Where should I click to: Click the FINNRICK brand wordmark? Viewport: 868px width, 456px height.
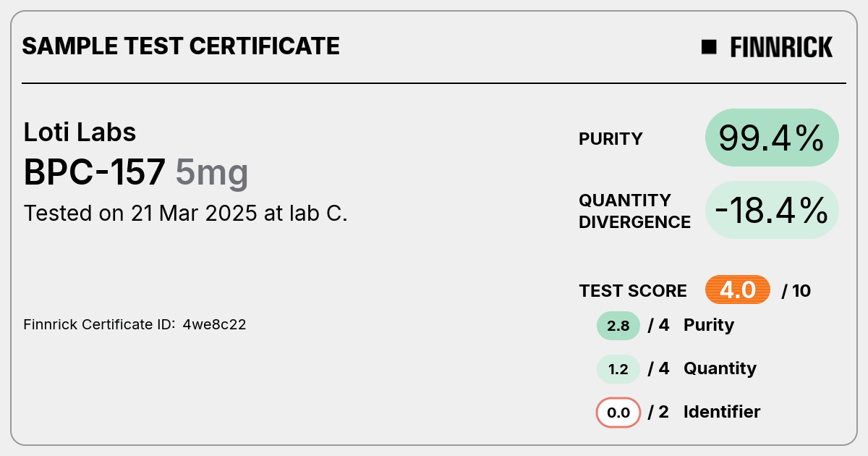point(781,47)
